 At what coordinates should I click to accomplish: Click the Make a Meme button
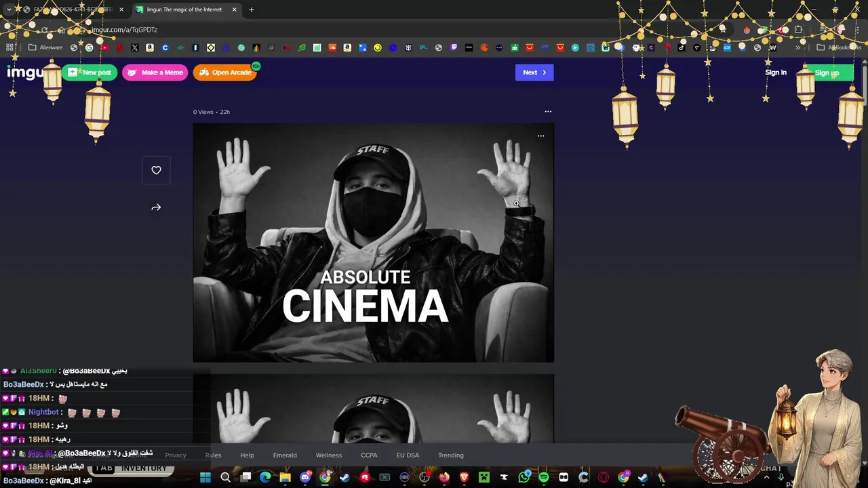click(155, 73)
